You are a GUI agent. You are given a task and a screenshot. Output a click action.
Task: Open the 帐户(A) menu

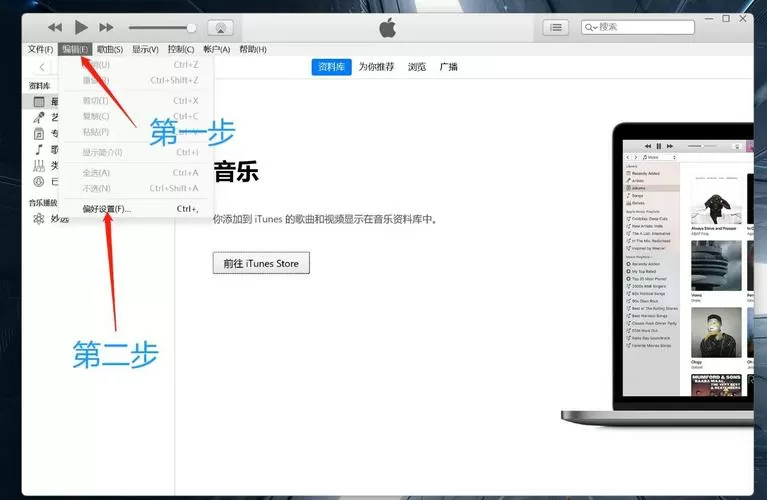coord(216,49)
